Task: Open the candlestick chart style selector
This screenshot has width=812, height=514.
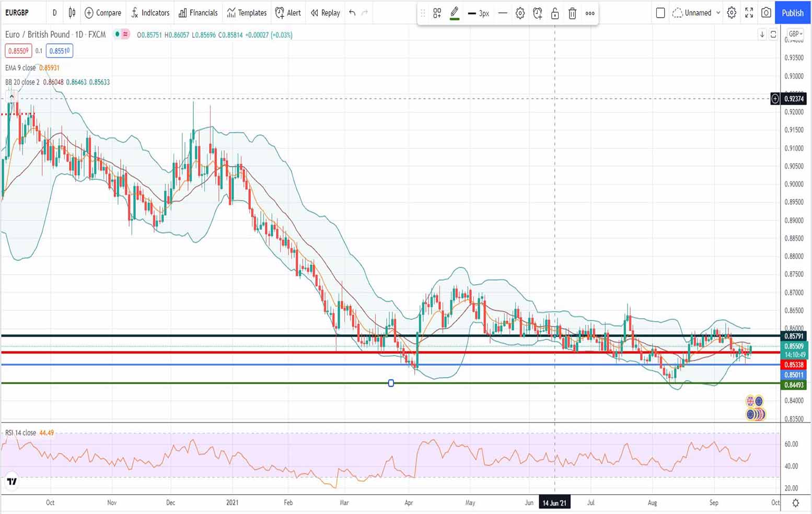Action: 72,13
